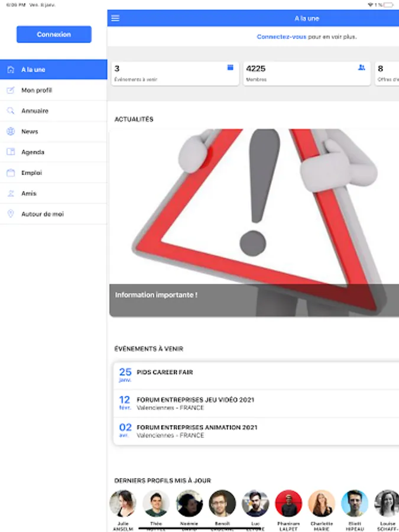The width and height of the screenshot is (399, 532).
Task: Click people icon on Membres card
Action: click(x=362, y=67)
